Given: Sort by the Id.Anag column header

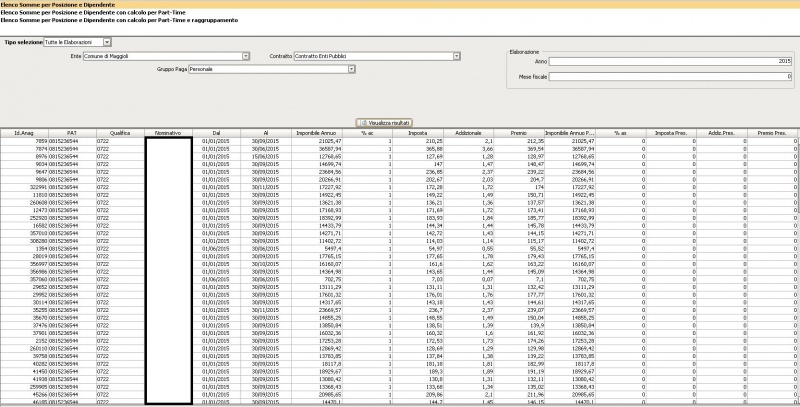Looking at the screenshot, I should click(24, 132).
